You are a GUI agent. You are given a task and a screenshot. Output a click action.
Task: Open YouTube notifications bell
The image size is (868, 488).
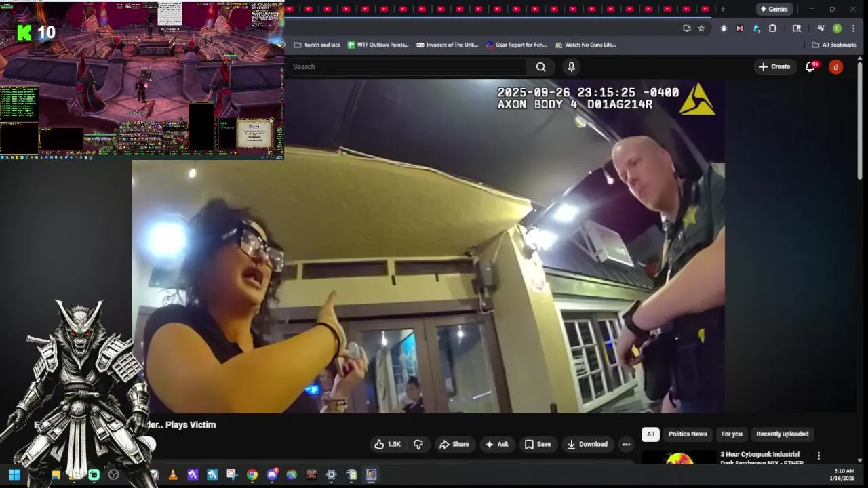point(810,66)
